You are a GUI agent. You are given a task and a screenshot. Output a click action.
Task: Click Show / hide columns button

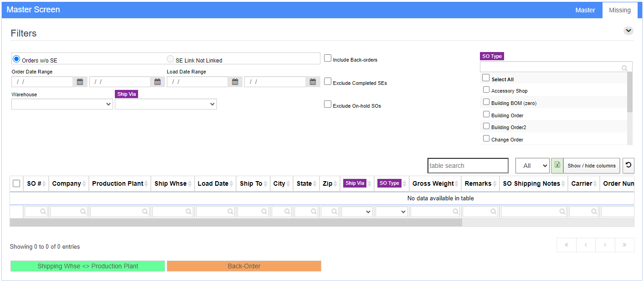[x=592, y=166]
